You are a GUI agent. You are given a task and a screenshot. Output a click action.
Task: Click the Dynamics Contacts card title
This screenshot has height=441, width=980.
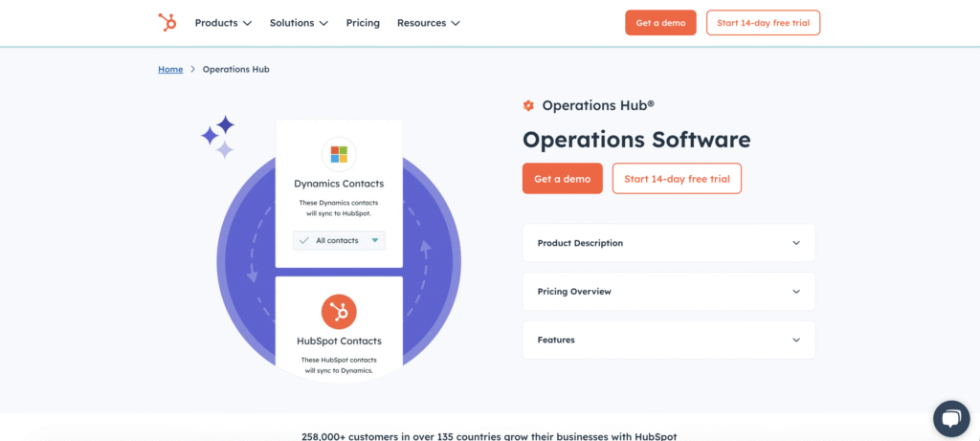pos(339,184)
